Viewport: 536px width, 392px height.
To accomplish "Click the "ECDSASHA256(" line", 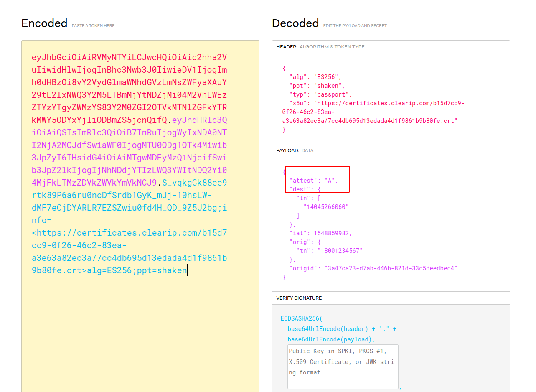I will click(302, 318).
